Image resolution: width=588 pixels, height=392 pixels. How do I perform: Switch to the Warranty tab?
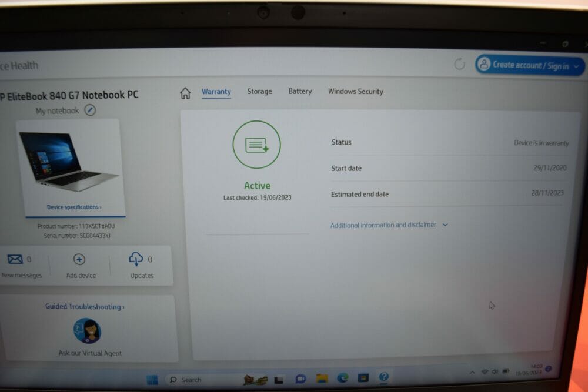216,92
